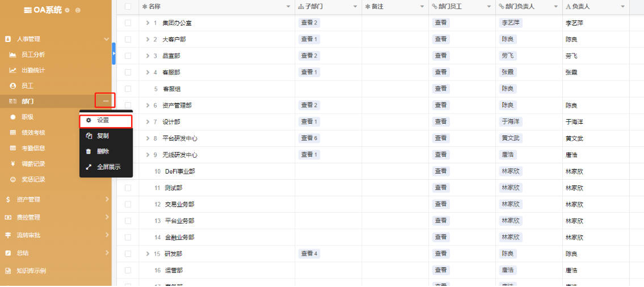This screenshot has height=287, width=644.
Task: Click the 金融业务部 department name
Action: pyautogui.click(x=179, y=237)
